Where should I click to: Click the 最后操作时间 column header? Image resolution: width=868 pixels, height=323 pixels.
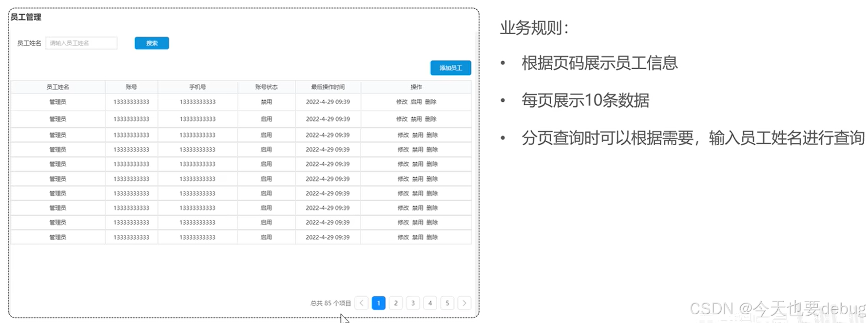click(328, 87)
